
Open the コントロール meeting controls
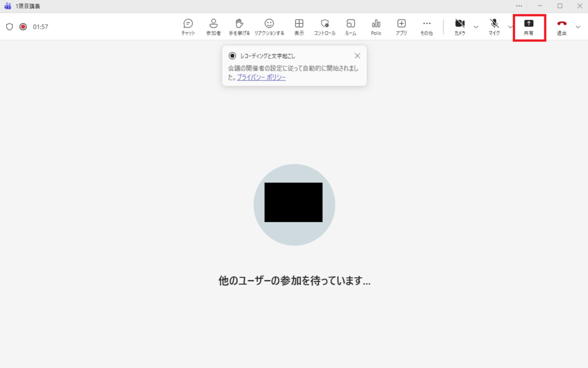point(324,26)
